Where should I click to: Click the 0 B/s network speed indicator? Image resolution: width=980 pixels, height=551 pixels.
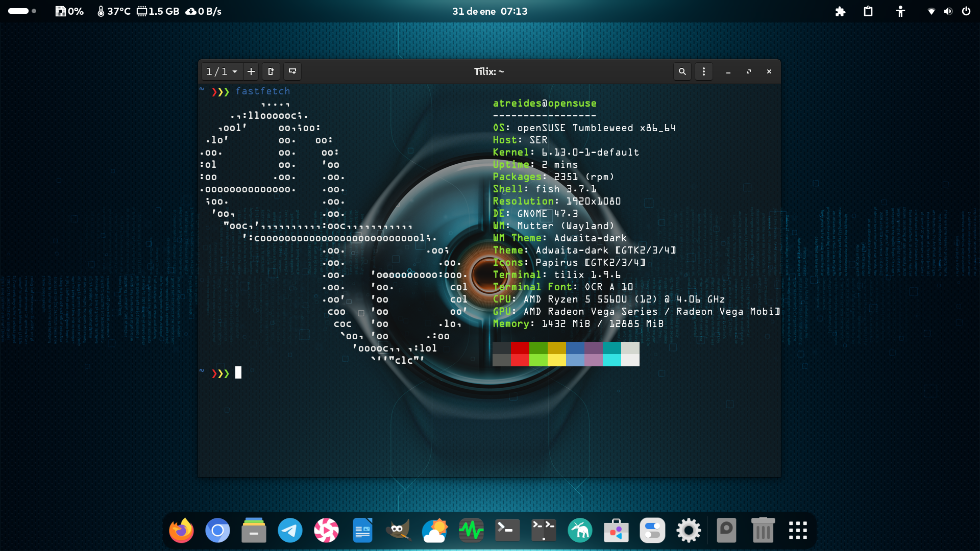[203, 11]
